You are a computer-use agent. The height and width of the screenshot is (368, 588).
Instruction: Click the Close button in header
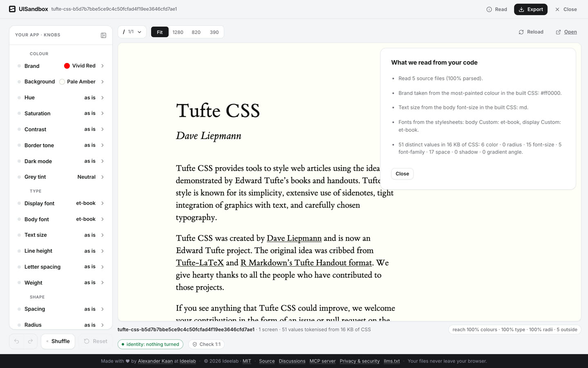pyautogui.click(x=566, y=9)
